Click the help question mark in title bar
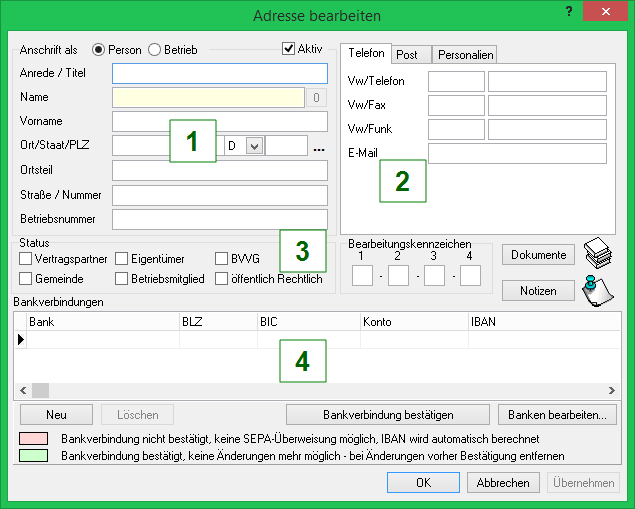635x509 pixels. (x=568, y=13)
